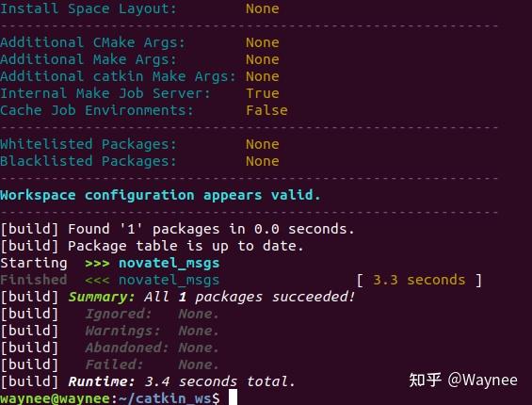Click the 'Blacklisted Packages:' label
Screen dimensions: 532x405
coord(89,161)
